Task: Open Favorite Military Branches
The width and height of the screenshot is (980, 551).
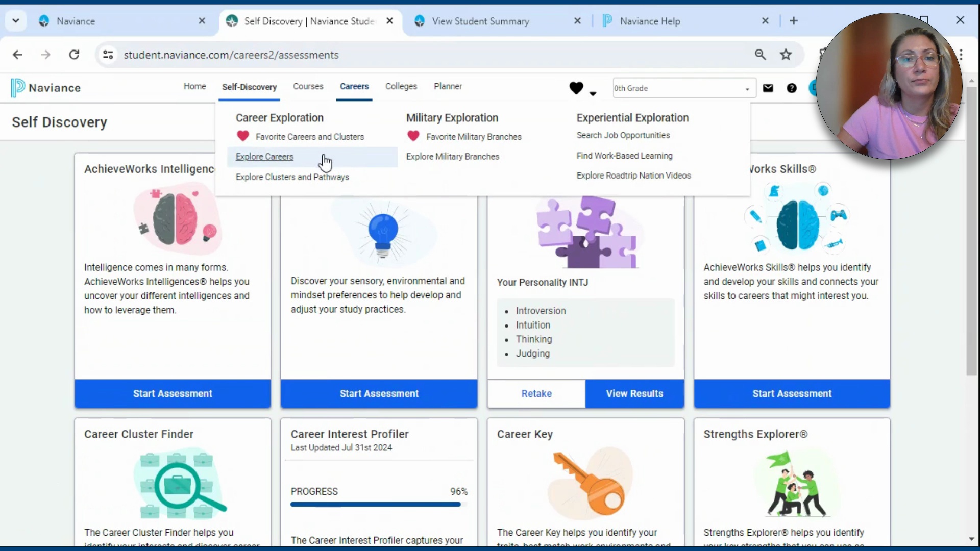Action: (x=474, y=137)
